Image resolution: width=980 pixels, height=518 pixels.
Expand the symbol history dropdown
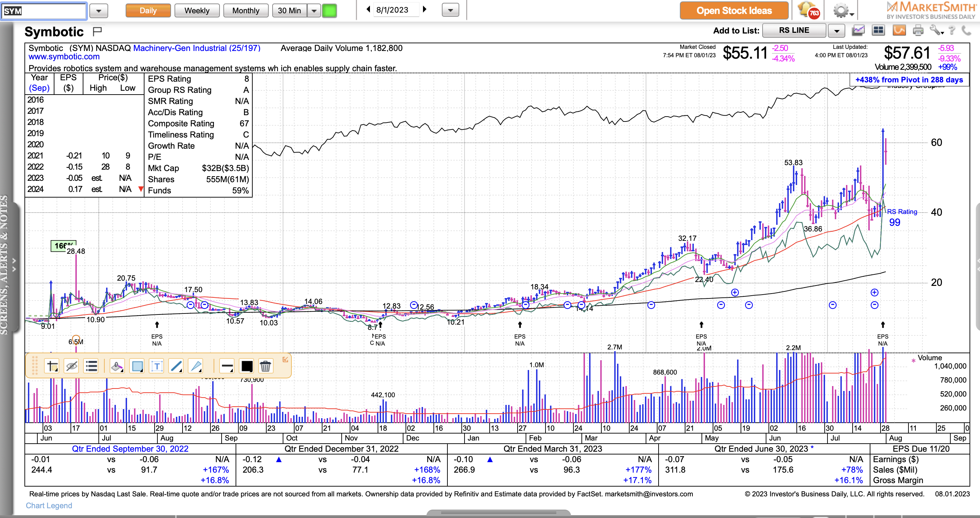pos(98,11)
